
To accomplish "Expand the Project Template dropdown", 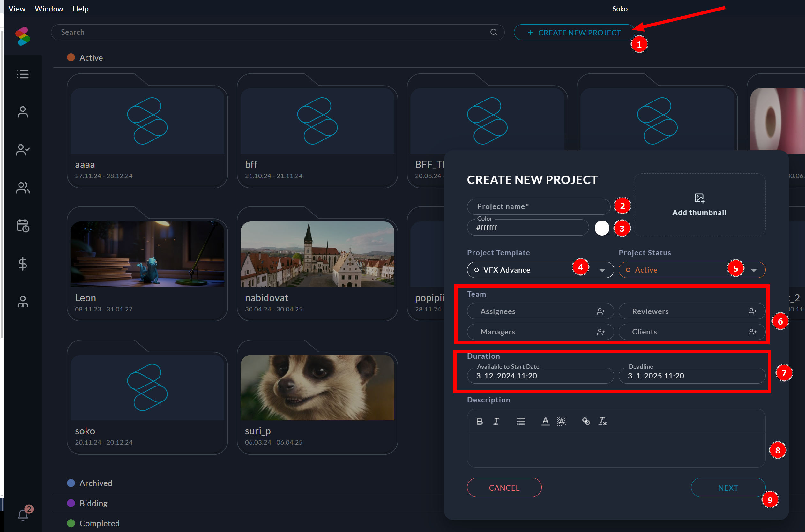I will (602, 270).
